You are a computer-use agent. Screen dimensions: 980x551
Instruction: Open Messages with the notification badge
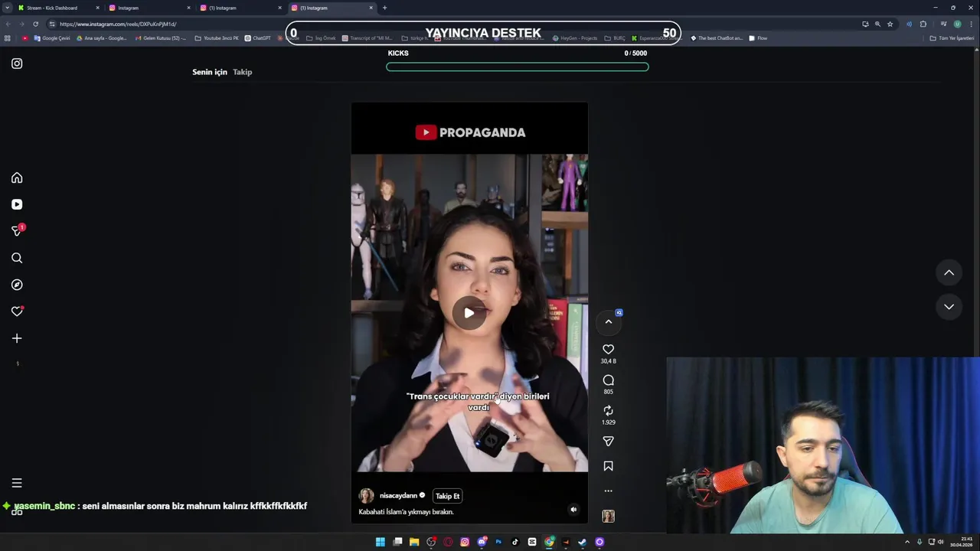pyautogui.click(x=17, y=230)
